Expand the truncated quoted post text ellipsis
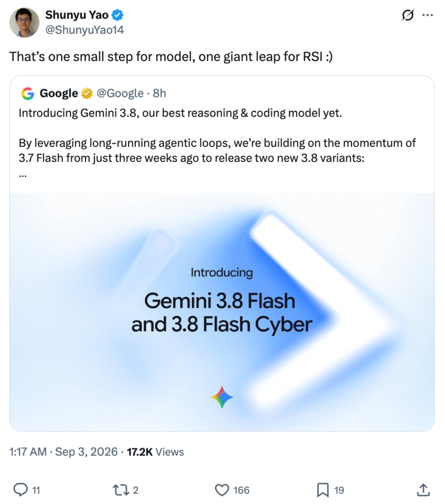Image resolution: width=445 pixels, height=504 pixels. [x=23, y=176]
